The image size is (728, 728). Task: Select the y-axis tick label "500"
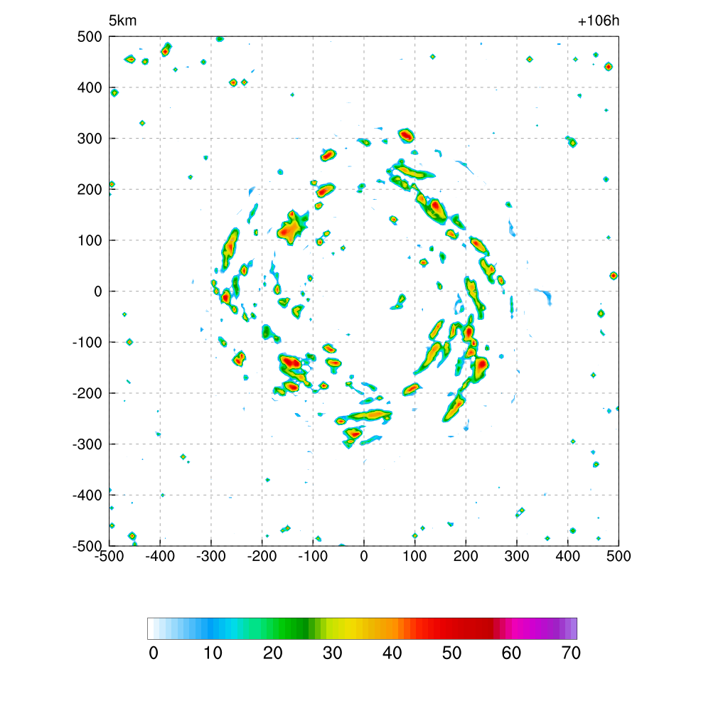click(90, 37)
